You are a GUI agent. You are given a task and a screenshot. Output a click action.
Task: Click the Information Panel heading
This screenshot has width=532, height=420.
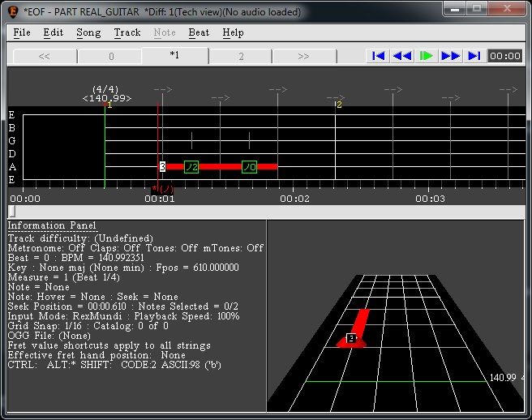[x=52, y=225]
